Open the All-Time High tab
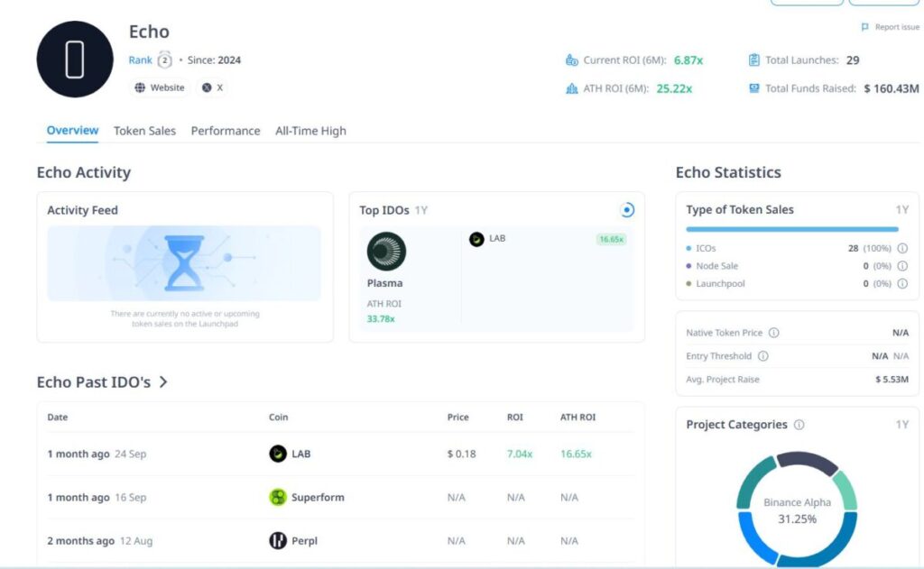 [310, 131]
